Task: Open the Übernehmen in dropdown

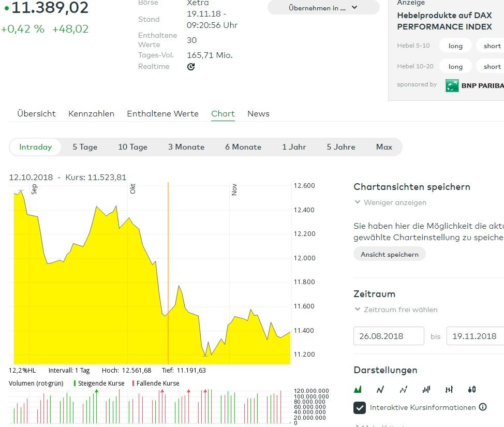Action: [x=323, y=8]
